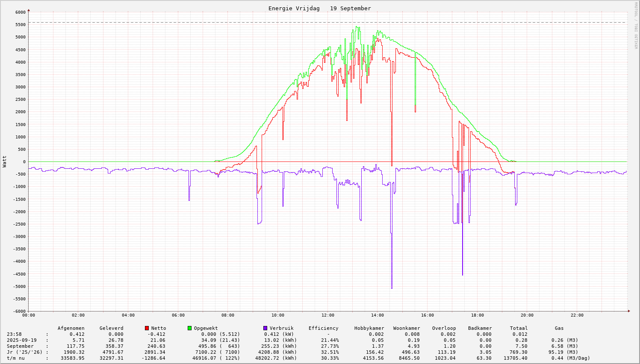
Task: Click the red Netto legend swatch
Action: point(147,328)
